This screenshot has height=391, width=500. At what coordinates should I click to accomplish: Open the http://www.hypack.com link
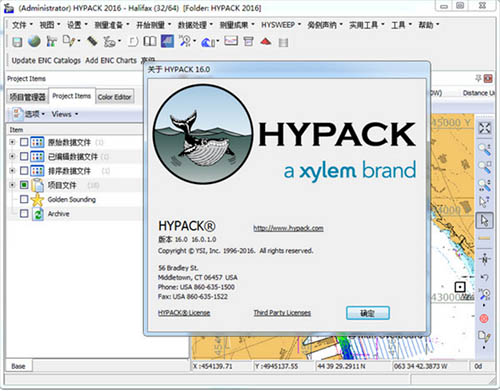[288, 228]
